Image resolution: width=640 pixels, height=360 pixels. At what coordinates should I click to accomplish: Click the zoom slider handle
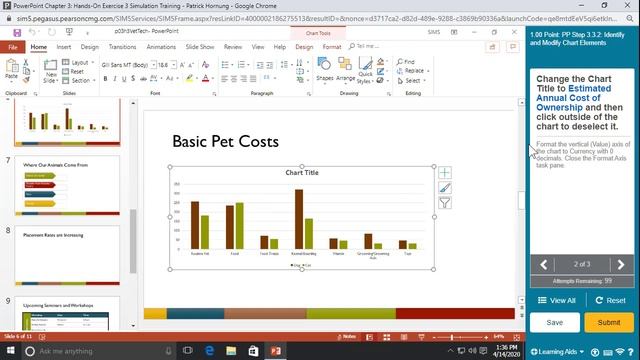[x=451, y=338]
